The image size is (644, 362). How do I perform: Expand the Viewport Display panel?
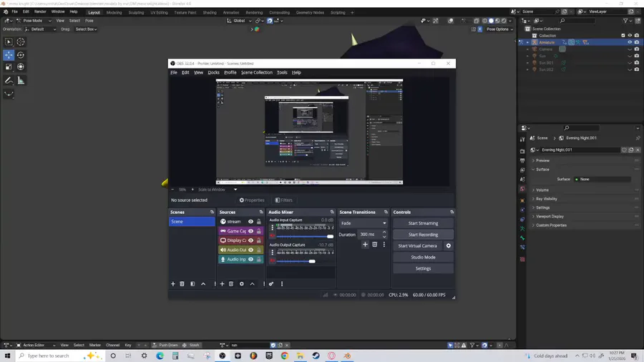point(550,216)
